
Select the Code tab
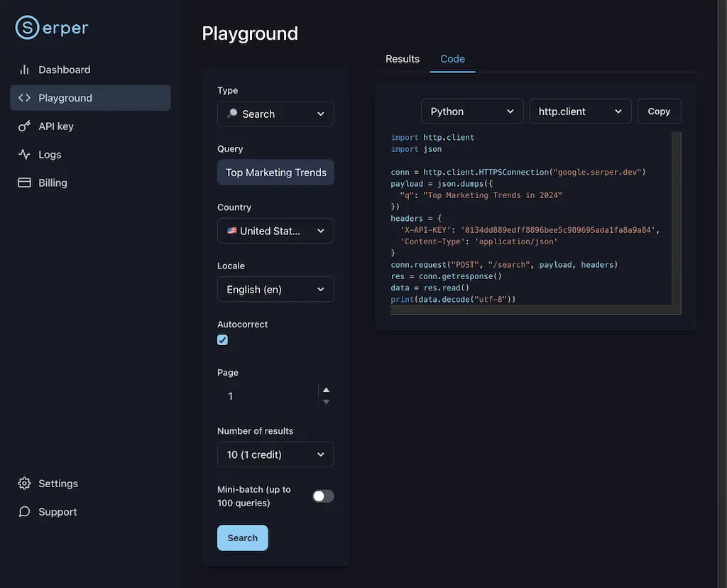[x=452, y=59]
